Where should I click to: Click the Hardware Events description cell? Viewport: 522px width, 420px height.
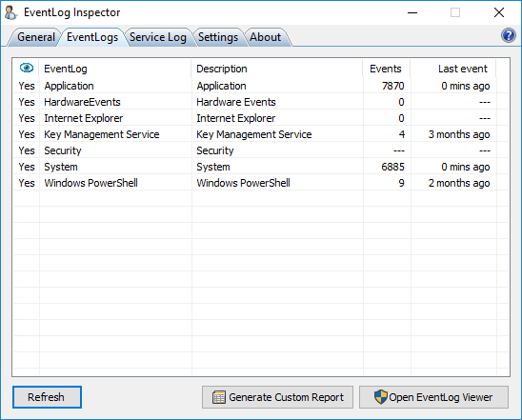[236, 102]
